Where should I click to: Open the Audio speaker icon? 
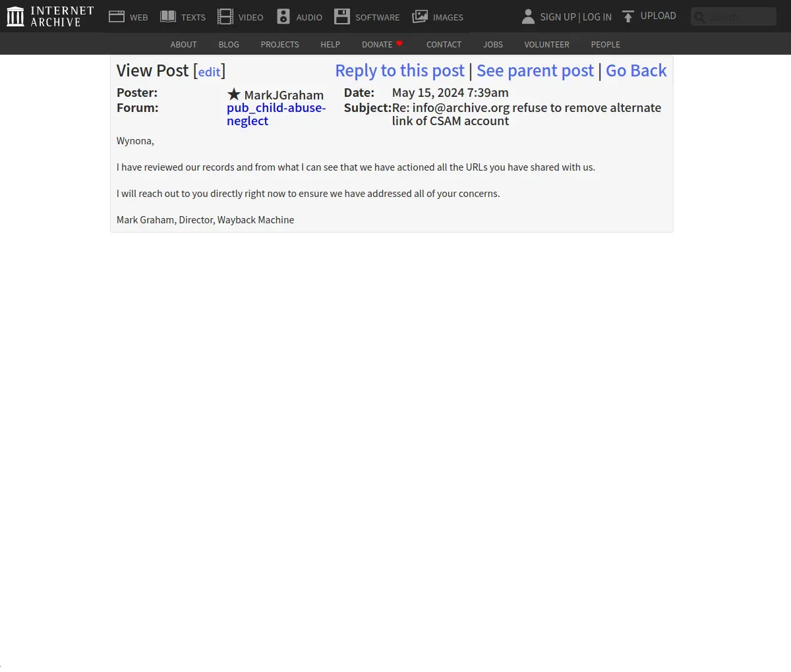pos(283,16)
